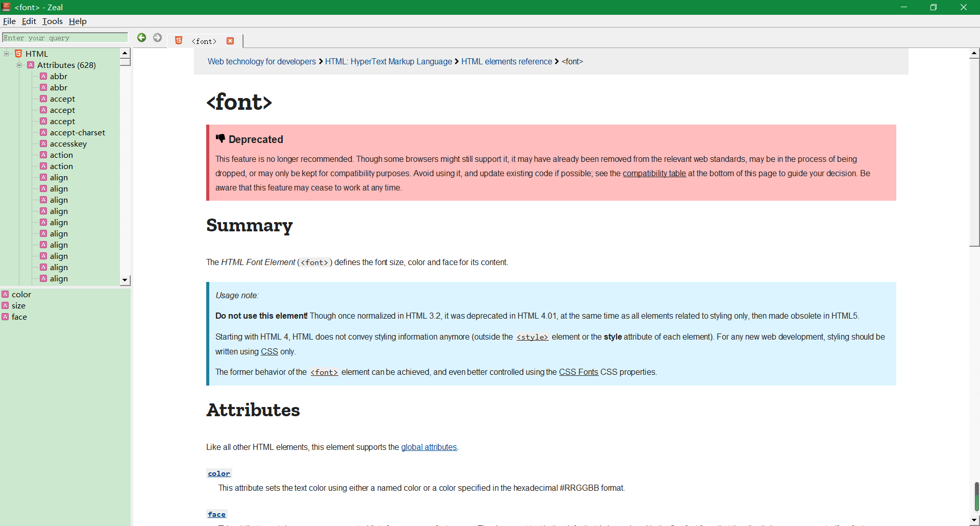980x526 pixels.
Task: Click the HTML docset icon in the tree
Action: (x=18, y=54)
